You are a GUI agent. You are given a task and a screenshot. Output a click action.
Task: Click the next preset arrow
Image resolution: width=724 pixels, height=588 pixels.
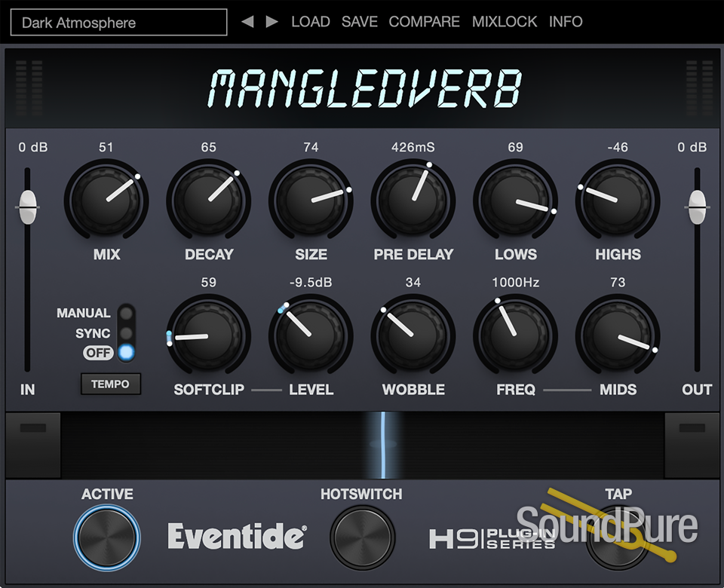272,22
